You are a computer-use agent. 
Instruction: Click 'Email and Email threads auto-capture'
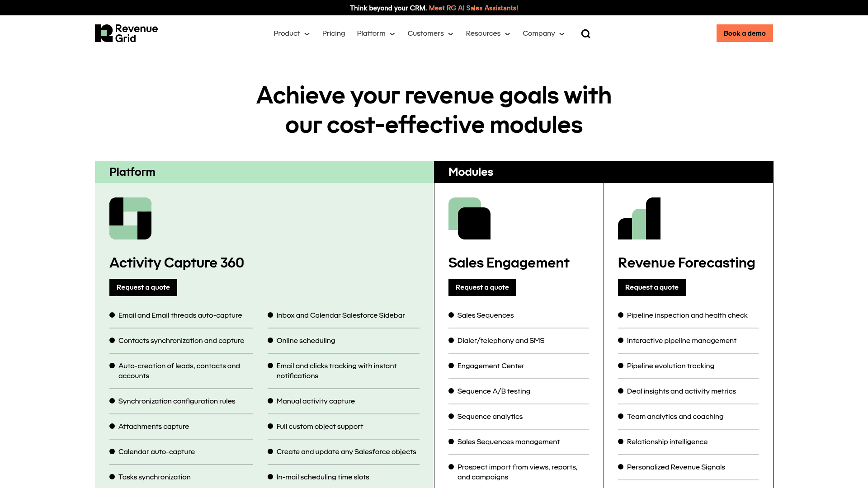pos(180,315)
